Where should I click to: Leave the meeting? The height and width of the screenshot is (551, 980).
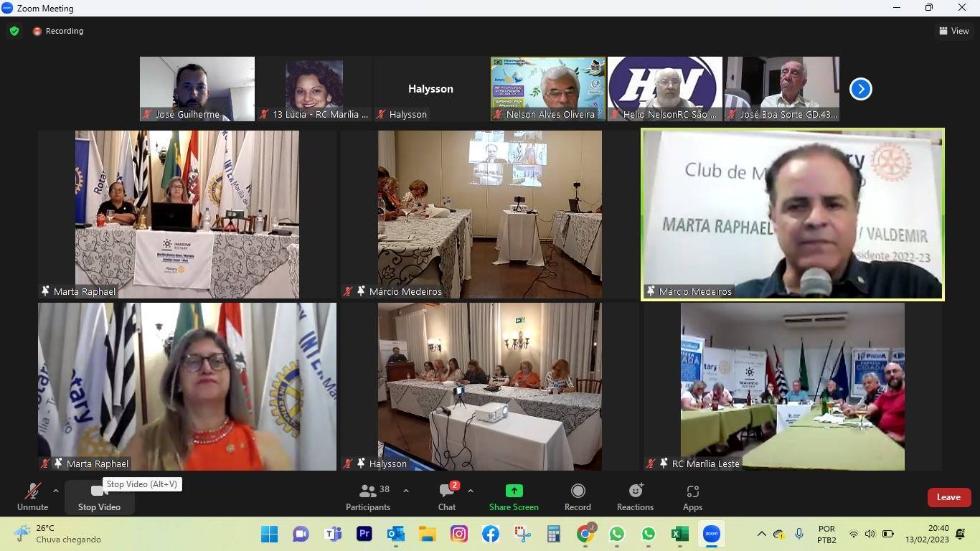(x=948, y=497)
